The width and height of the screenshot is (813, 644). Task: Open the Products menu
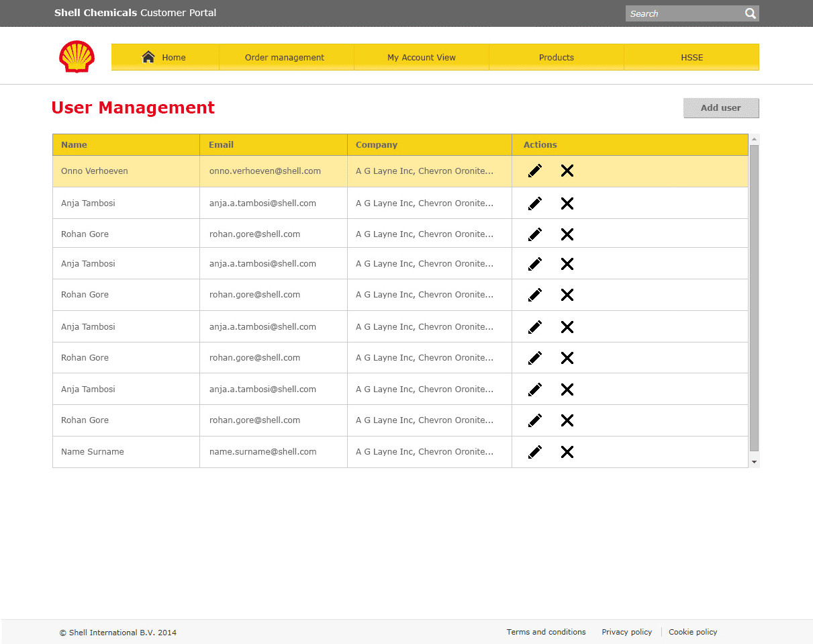[557, 57]
